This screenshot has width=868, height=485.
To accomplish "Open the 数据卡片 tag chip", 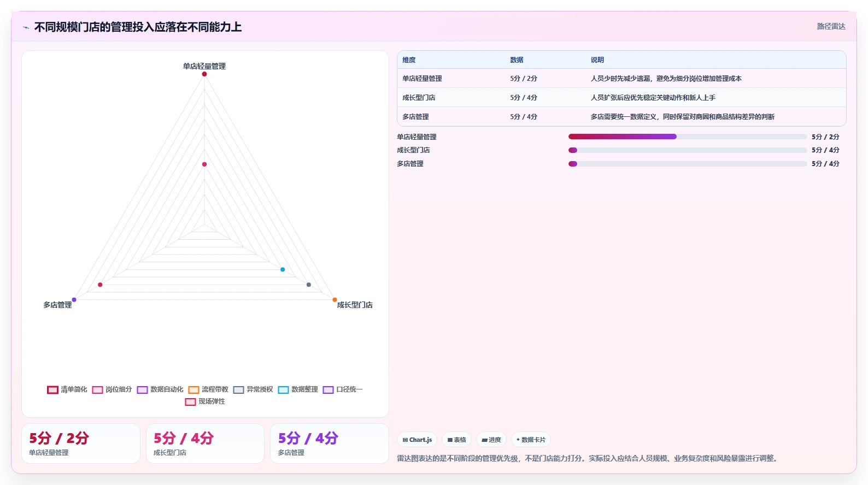I will pyautogui.click(x=531, y=440).
